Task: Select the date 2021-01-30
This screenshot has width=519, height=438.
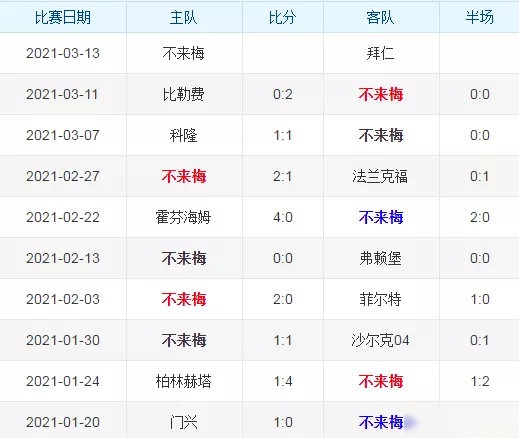Action: (63, 340)
